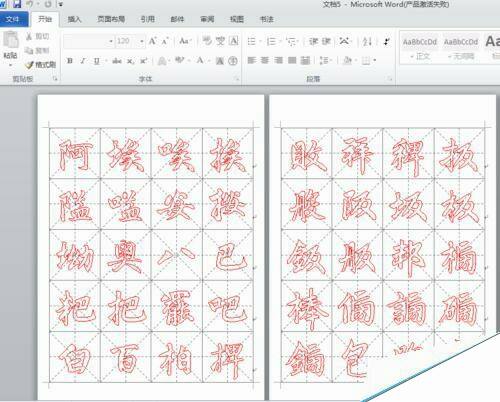Click the Enclose Characters icon
Screen dimensions: 500x402
tap(234, 61)
